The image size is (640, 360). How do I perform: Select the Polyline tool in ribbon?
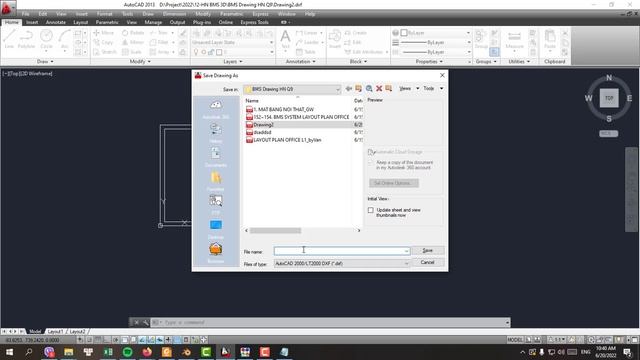coord(27,39)
